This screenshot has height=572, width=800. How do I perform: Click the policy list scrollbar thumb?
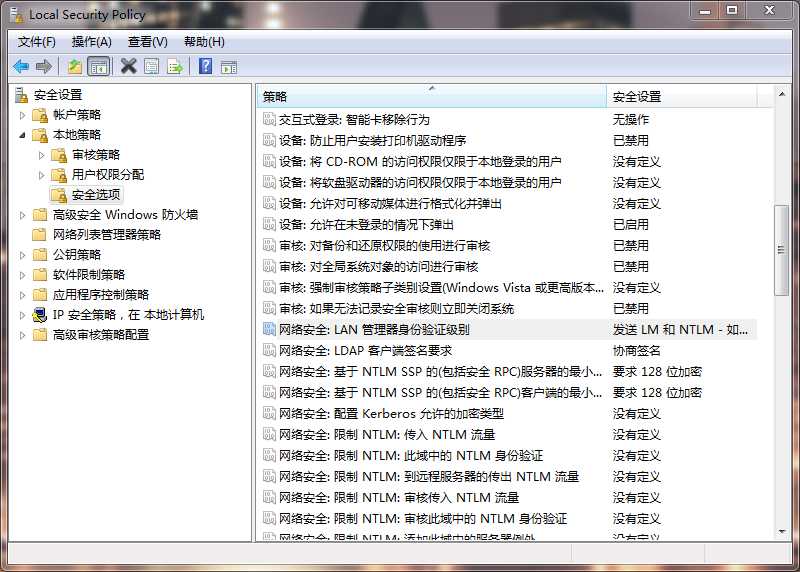point(781,250)
